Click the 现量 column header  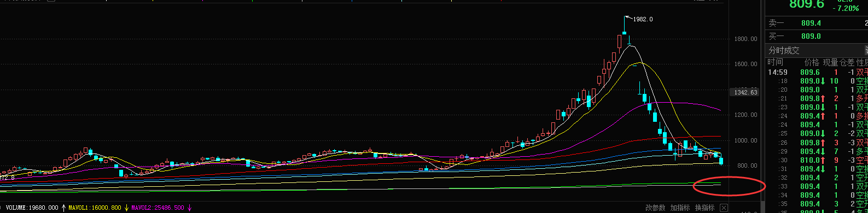(830, 62)
